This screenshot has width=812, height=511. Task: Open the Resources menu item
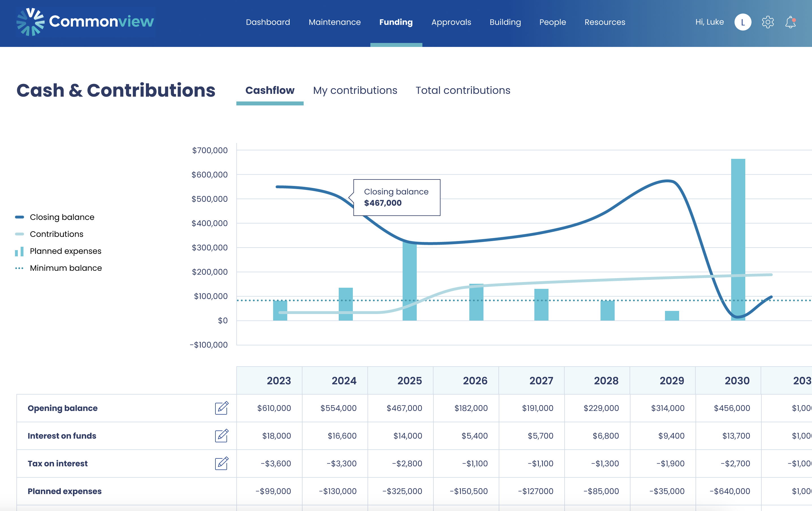(x=604, y=22)
